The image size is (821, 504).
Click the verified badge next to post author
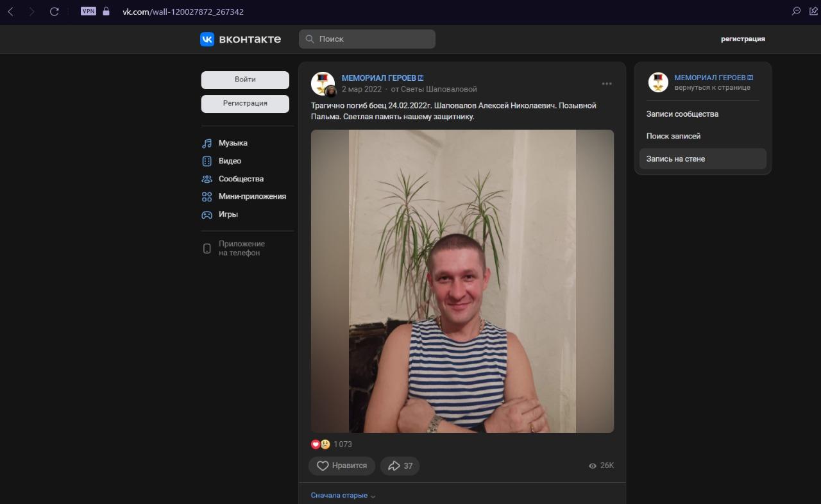[421, 78]
